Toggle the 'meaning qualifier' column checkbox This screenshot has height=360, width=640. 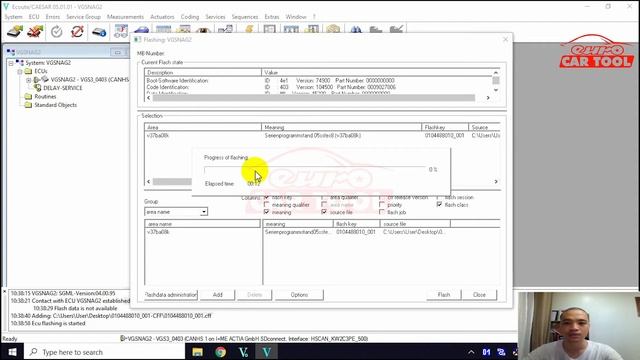(267, 204)
